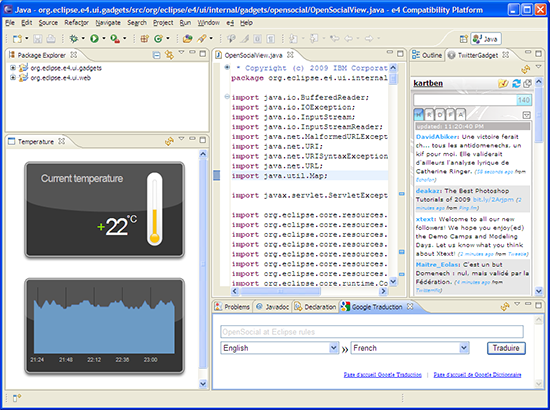Open the Page d'accueil Google Traduction link
The image size is (550, 410).
pos(383,375)
